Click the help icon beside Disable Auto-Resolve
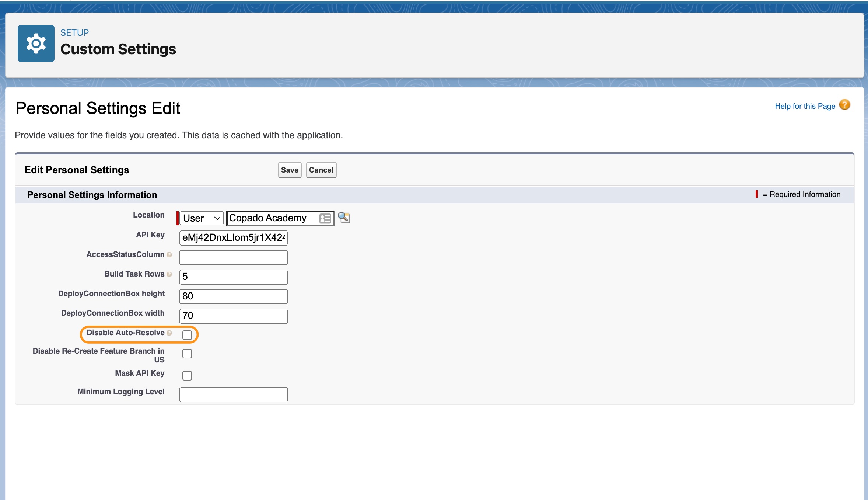Image resolution: width=868 pixels, height=500 pixels. 169,333
